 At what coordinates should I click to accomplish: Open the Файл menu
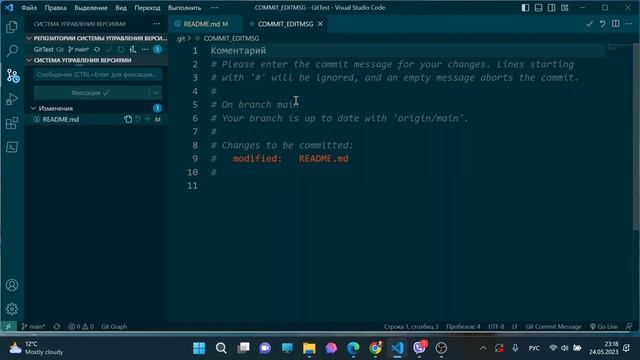click(29, 8)
